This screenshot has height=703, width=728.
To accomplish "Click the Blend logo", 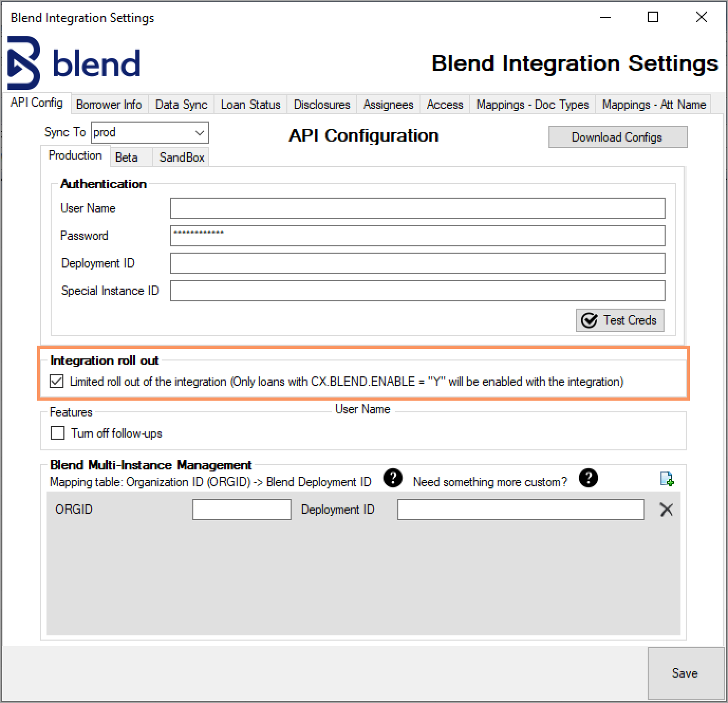I will [x=74, y=63].
